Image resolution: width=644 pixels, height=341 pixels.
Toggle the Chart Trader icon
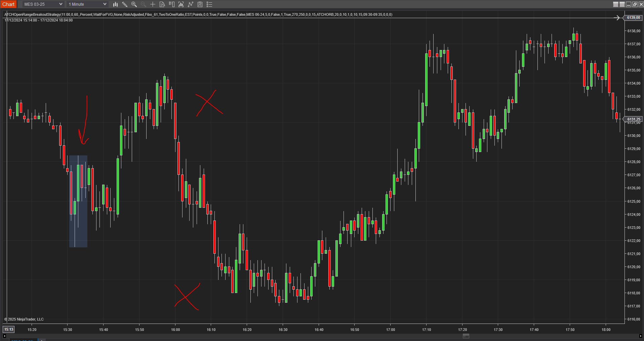point(172,4)
